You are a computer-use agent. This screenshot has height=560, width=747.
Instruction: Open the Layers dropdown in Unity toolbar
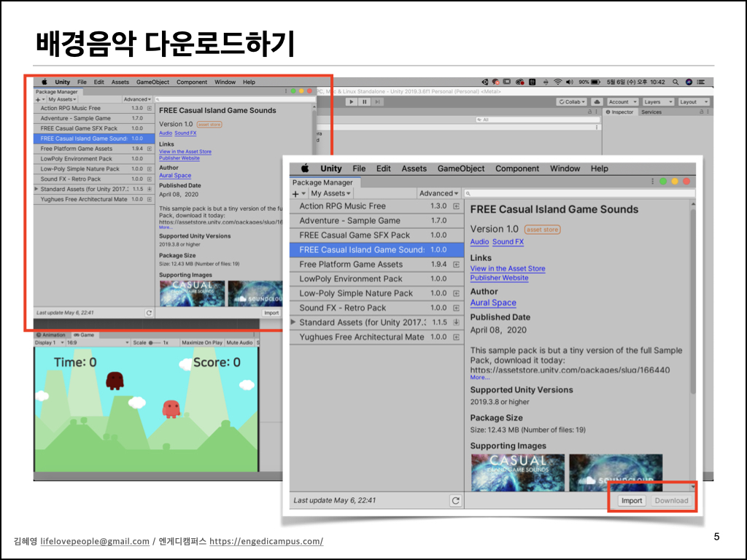pyautogui.click(x=657, y=102)
